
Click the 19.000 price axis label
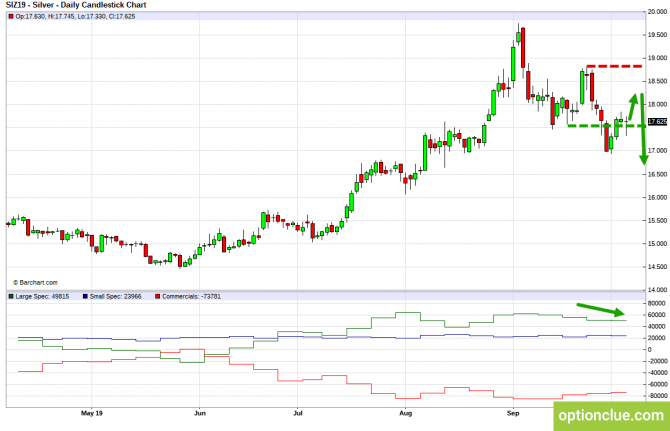click(657, 58)
